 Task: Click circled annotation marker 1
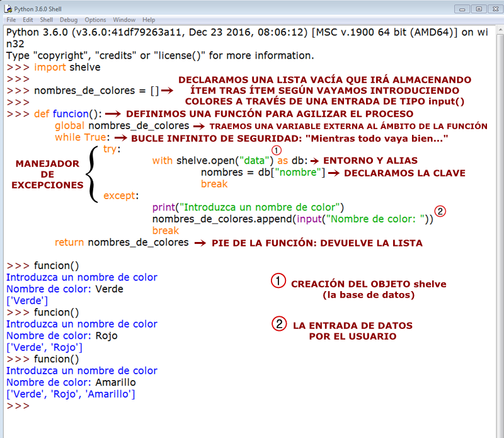[x=275, y=150]
